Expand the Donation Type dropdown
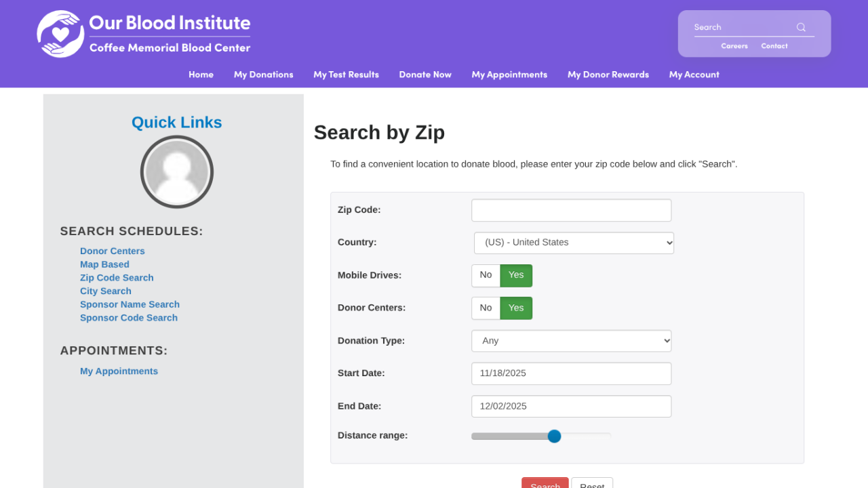868x488 pixels. coord(571,341)
